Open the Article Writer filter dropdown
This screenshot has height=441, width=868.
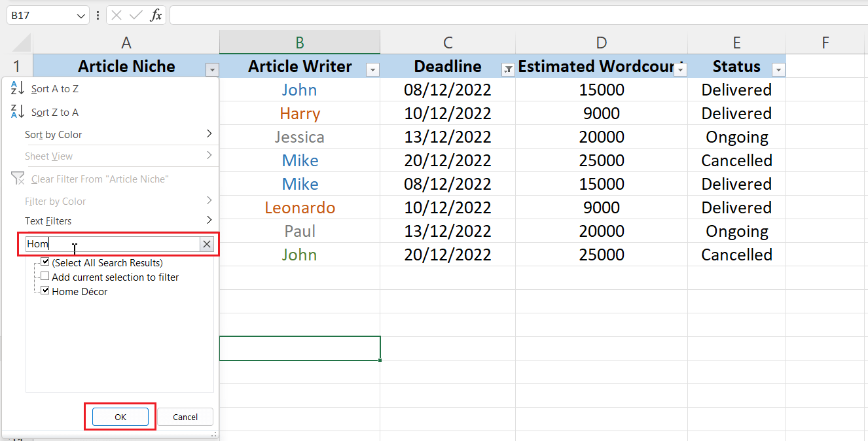click(373, 69)
